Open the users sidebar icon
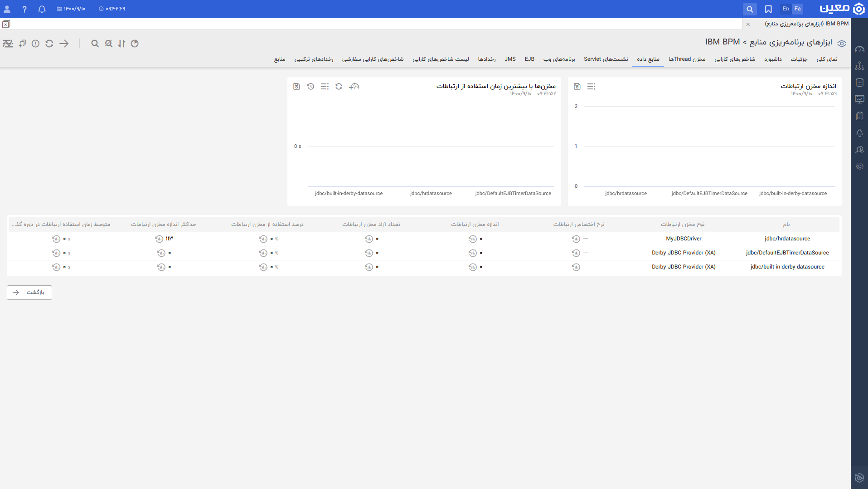This screenshot has width=868, height=489. [x=859, y=150]
